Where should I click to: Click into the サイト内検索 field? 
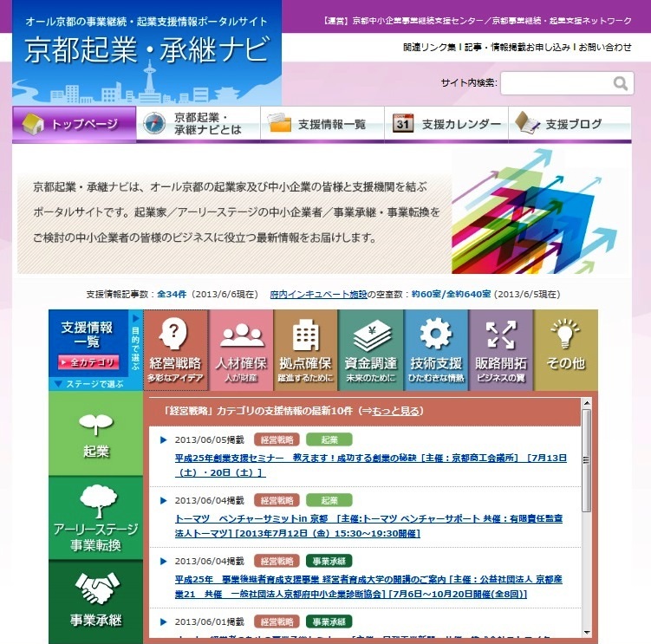[555, 83]
